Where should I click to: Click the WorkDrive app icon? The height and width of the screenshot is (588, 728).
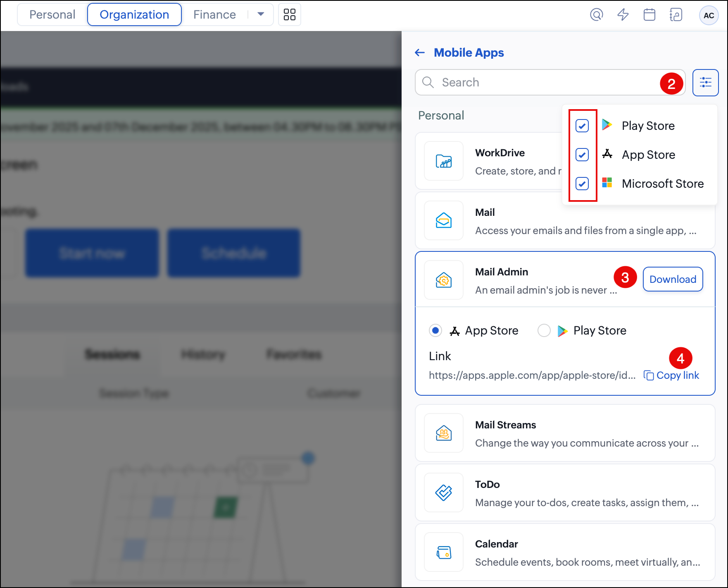click(x=444, y=161)
